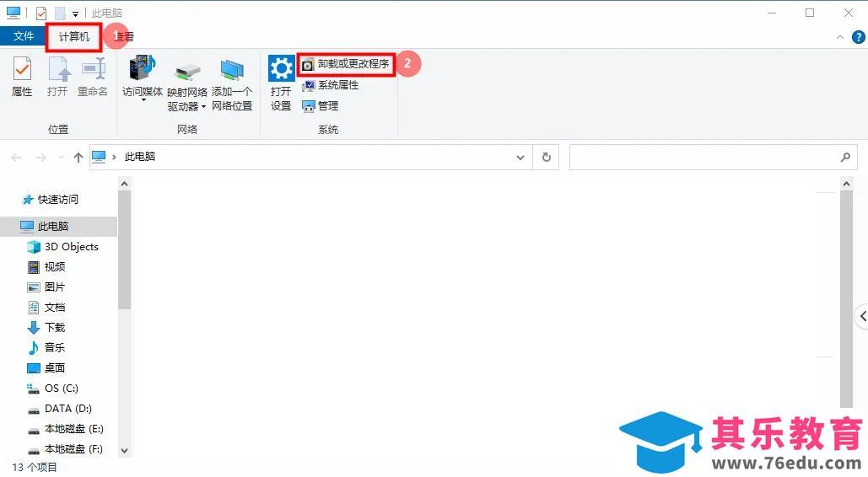
Task: Click the 打开 ribbon icon
Action: 58,68
